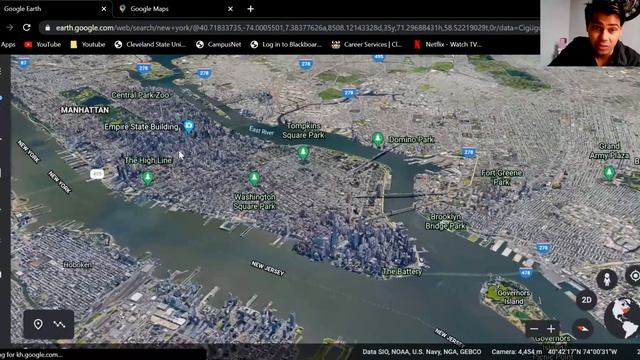Click the Grand Army Plaza pin

(609, 173)
